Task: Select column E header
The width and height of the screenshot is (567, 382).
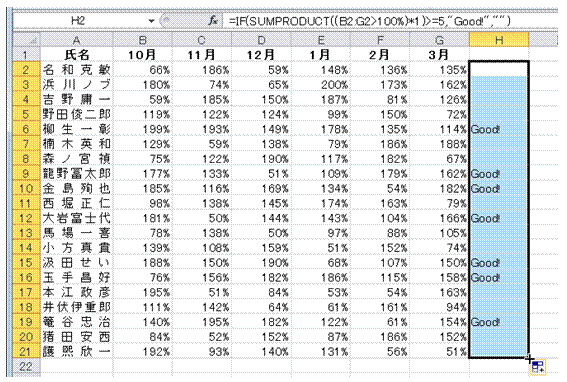Action: coord(321,40)
